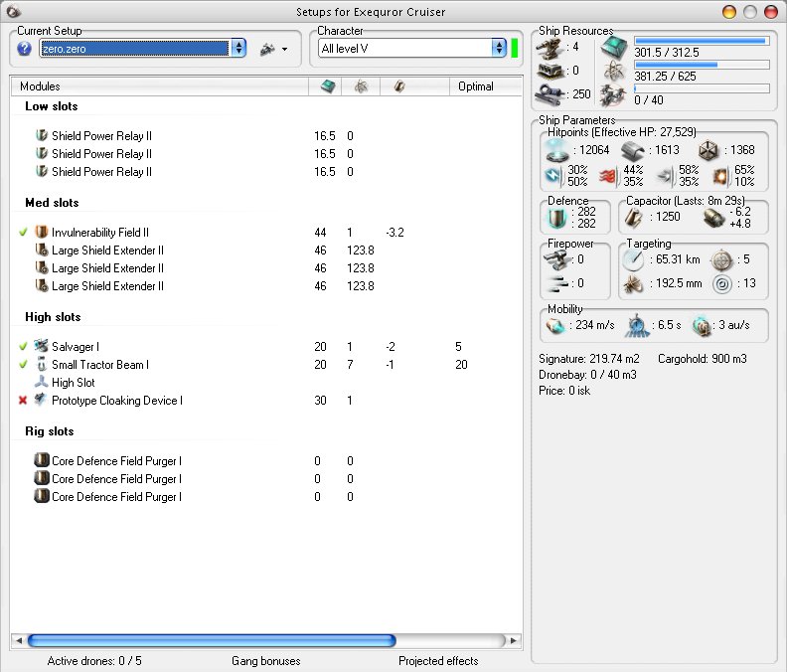Image resolution: width=787 pixels, height=672 pixels.
Task: Select the first Core Defence Field Purger I
Action: [266, 461]
